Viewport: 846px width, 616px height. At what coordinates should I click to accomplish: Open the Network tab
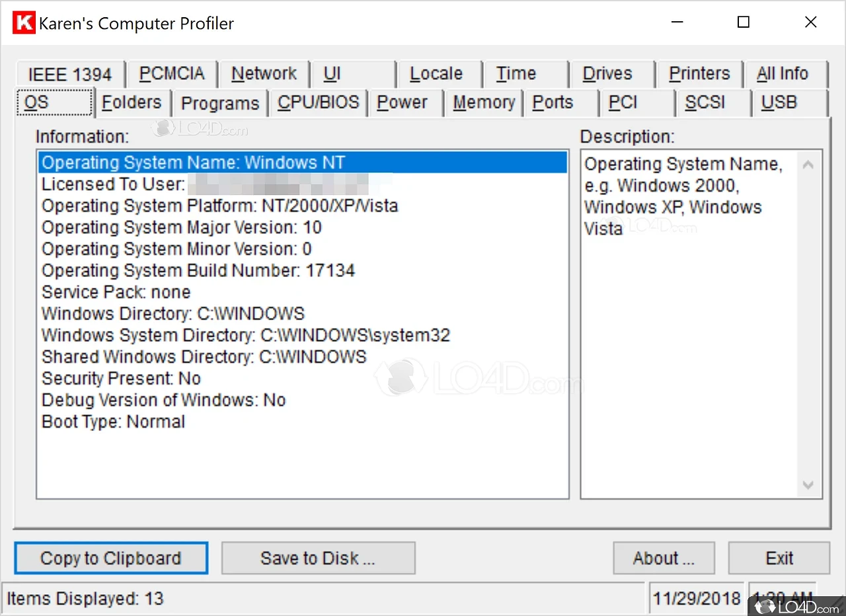coord(263,74)
